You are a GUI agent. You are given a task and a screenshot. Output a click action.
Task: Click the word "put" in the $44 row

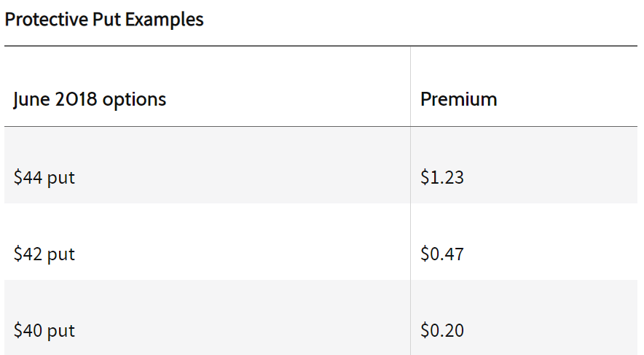(61, 178)
